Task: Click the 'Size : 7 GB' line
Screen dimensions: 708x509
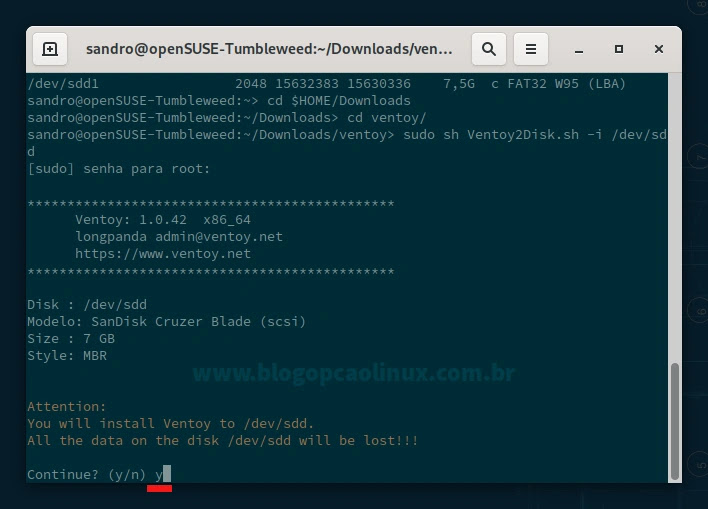Action: pyautogui.click(x=71, y=339)
